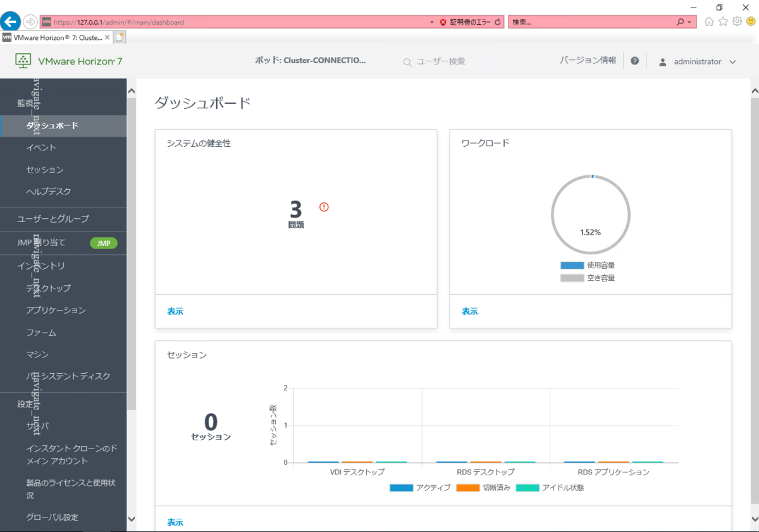Viewport: 759px width, 532px height.
Task: Click the administrator user icon
Action: click(x=662, y=61)
